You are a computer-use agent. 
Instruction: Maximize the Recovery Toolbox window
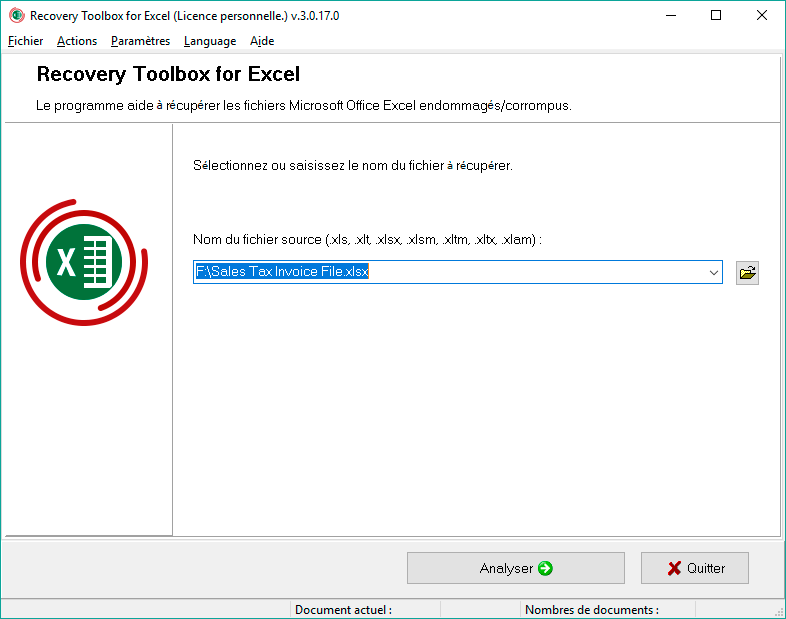[x=716, y=16]
